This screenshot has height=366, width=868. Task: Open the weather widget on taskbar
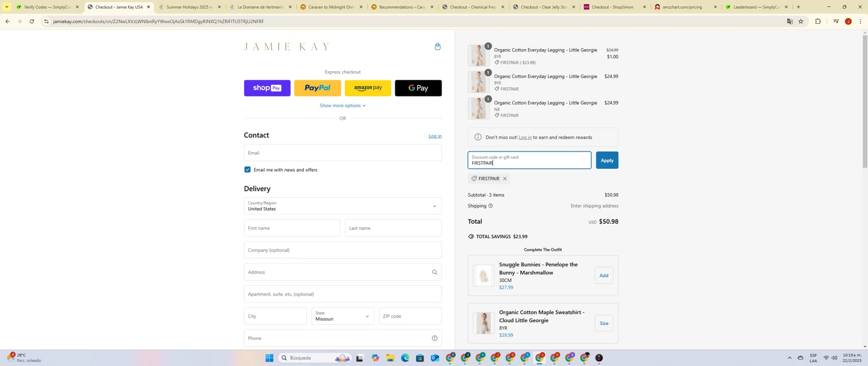coord(24,358)
